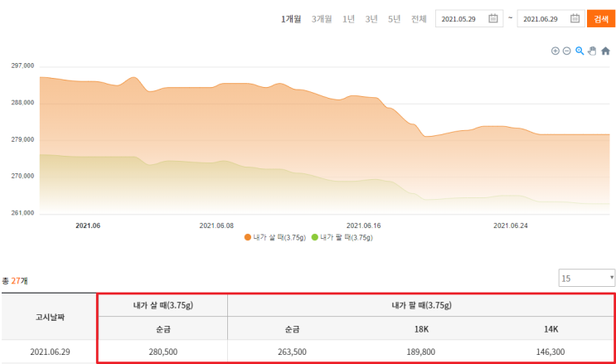Screen dimensions: 616x364
Task: Click the zoom-out minus chart icon
Action: (566, 51)
